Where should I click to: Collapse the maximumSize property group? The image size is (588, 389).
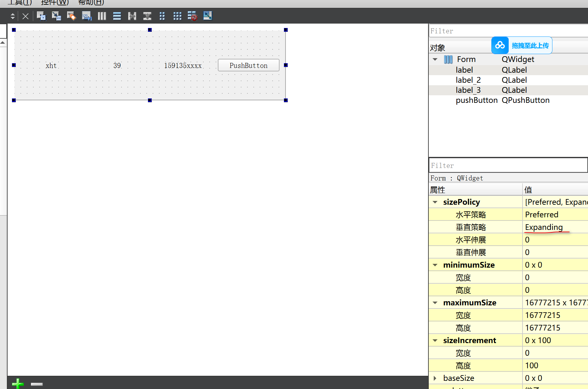435,303
